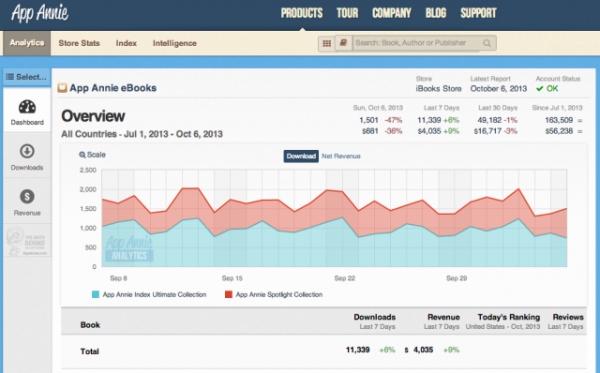Viewport: 600px width, 373px height.
Task: Open the Company menu item
Action: click(392, 13)
